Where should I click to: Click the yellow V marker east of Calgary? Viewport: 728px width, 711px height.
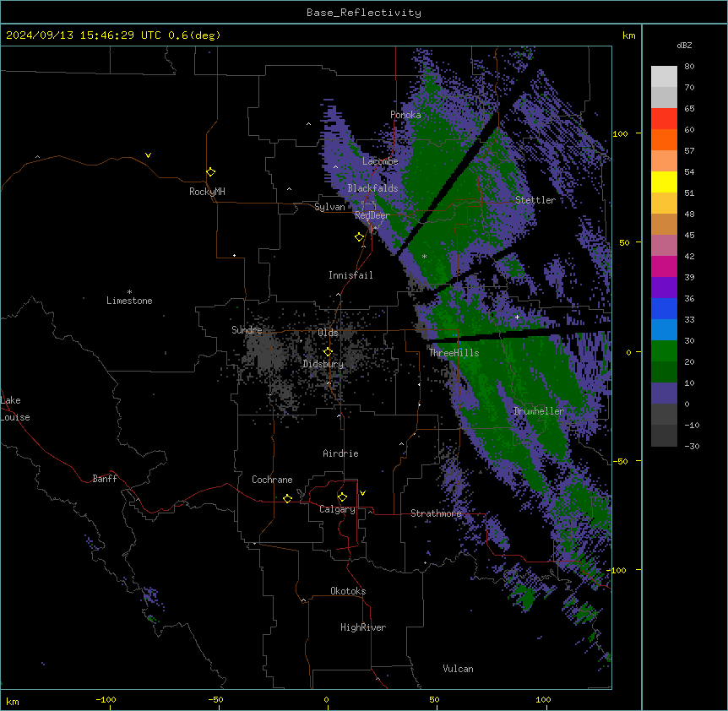click(x=362, y=493)
